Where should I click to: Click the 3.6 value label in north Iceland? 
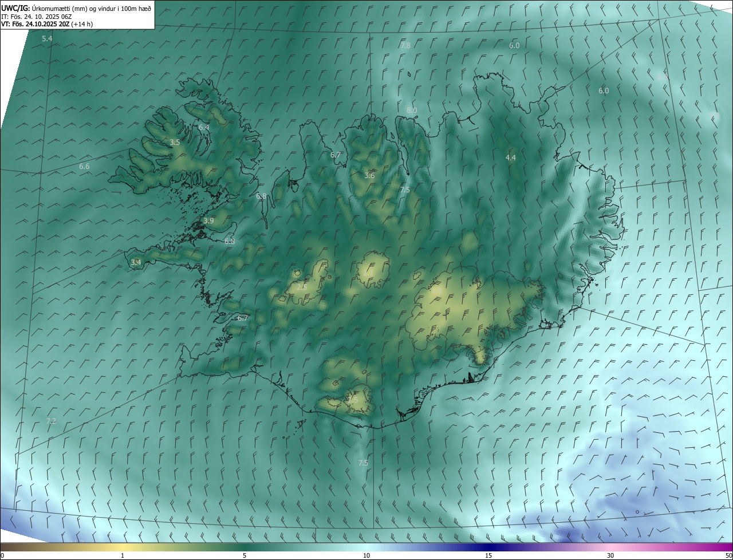[x=370, y=175]
